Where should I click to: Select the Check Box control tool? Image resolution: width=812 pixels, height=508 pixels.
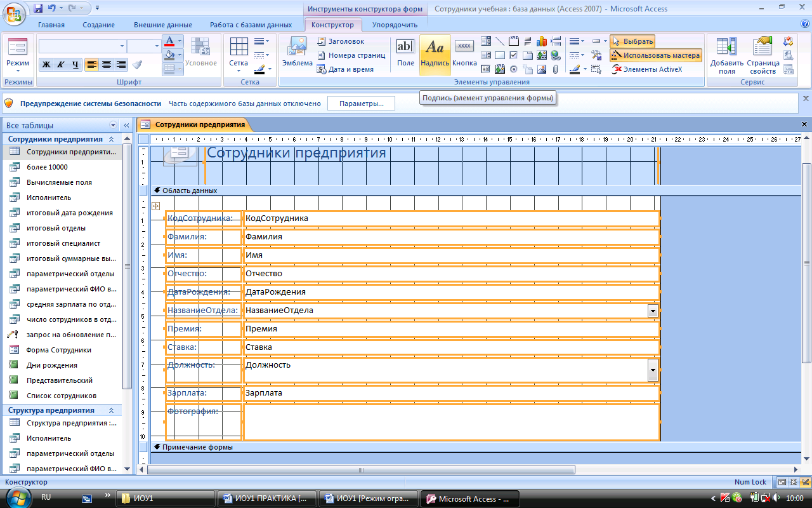[514, 55]
